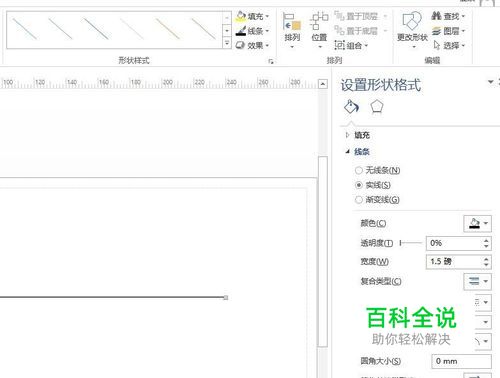Viewport: 500px width, 378px height.
Task: Expand the full shape styles gallery
Action: click(227, 43)
